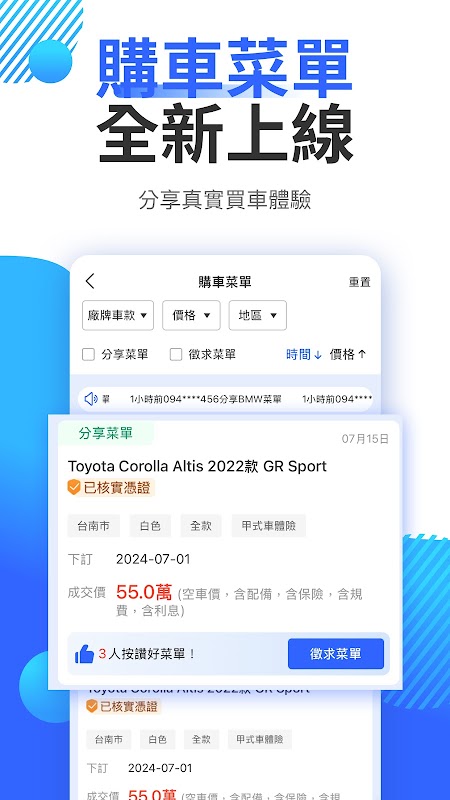Image resolution: width=450 pixels, height=800 pixels.
Task: Tap the lower card's verified shield icon
Action: pos(91,706)
